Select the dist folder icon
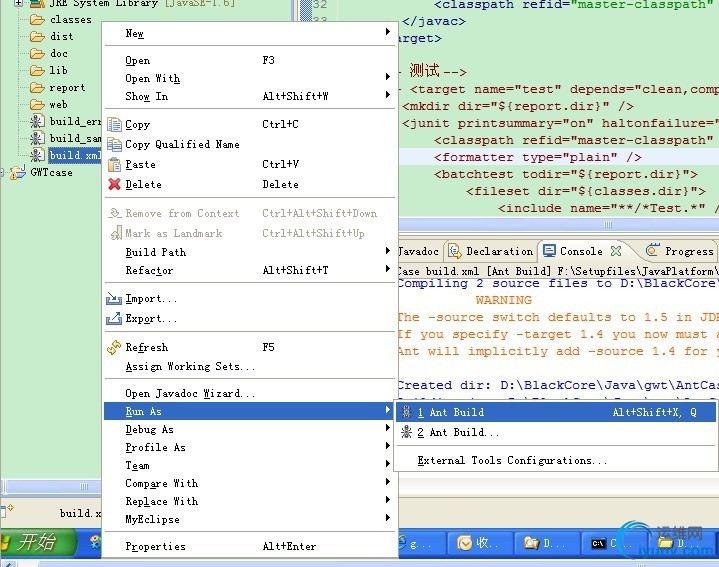The image size is (719, 567). point(37,37)
